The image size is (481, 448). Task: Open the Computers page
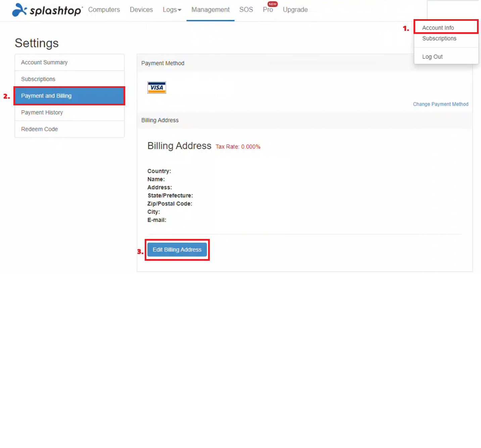coord(104,10)
